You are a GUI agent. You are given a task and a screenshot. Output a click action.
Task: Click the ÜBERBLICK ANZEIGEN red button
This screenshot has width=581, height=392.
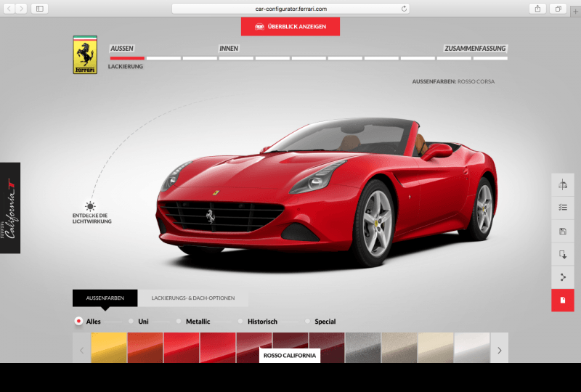point(290,26)
